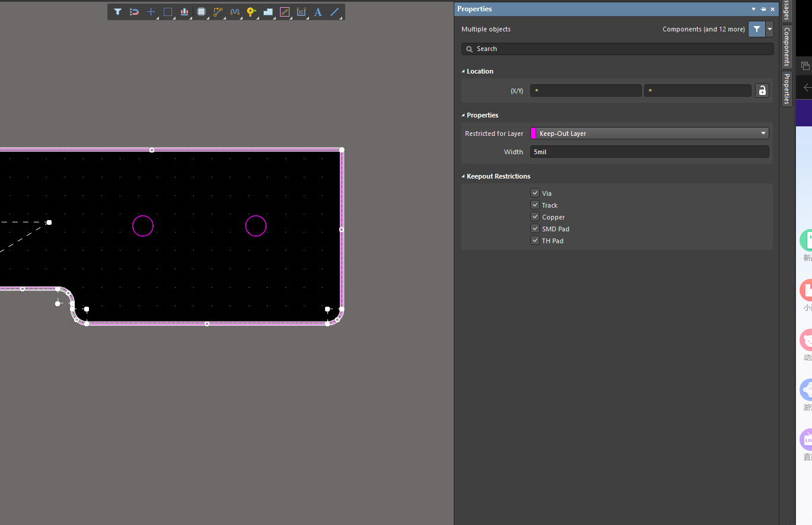
Task: Open the Restricted for Layer dropdown
Action: coord(649,133)
